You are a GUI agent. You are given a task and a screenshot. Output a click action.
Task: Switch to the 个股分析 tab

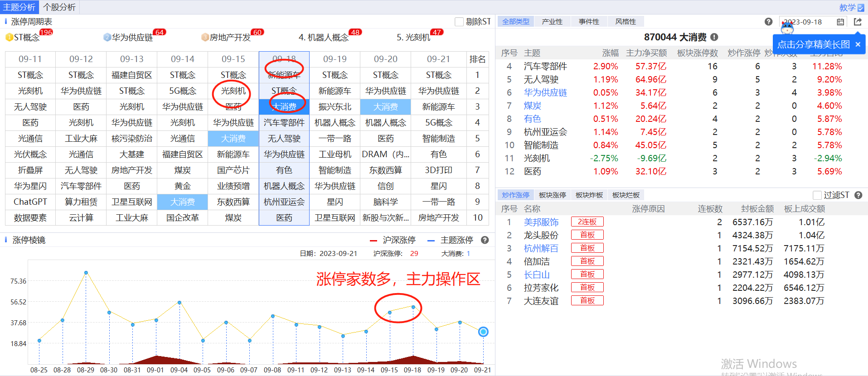[59, 7]
